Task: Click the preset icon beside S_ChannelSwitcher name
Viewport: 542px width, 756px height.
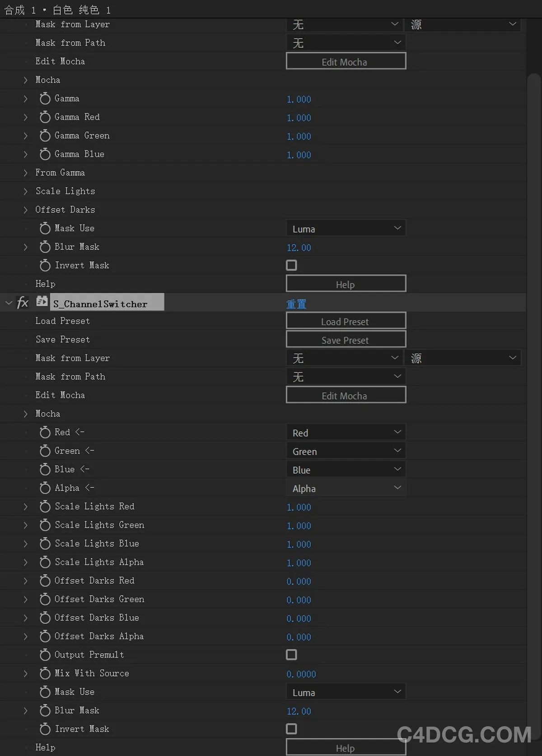Action: coord(42,301)
